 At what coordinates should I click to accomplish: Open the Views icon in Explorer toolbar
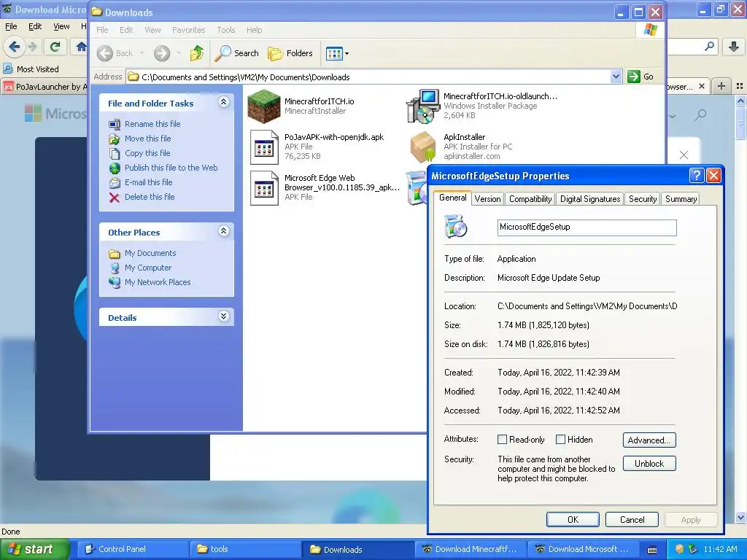(x=334, y=53)
